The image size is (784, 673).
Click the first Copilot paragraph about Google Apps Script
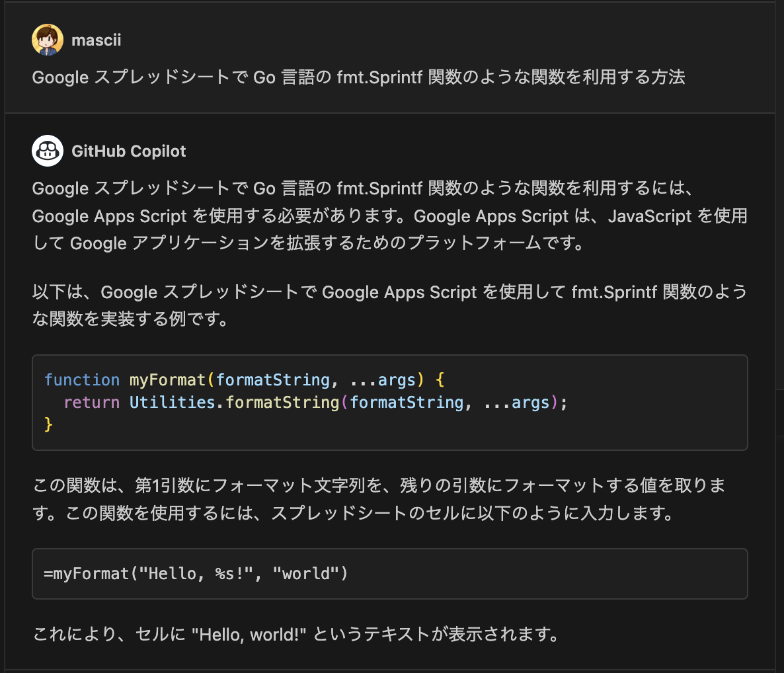click(x=390, y=216)
